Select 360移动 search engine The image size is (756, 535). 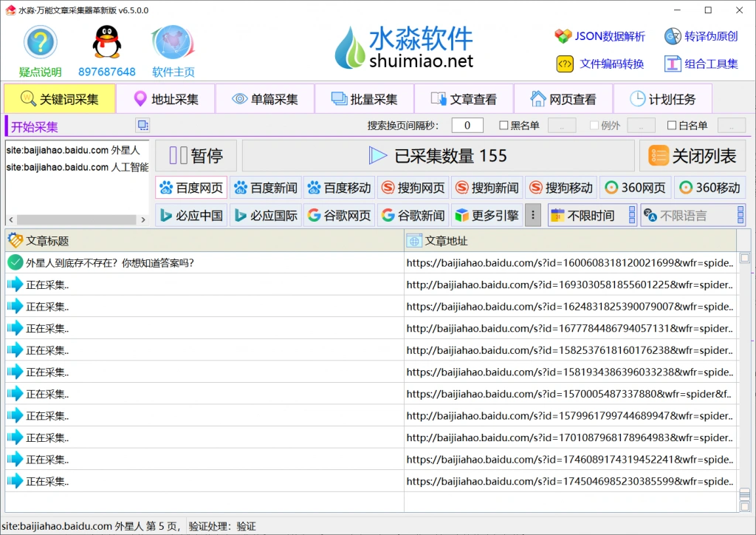click(709, 188)
